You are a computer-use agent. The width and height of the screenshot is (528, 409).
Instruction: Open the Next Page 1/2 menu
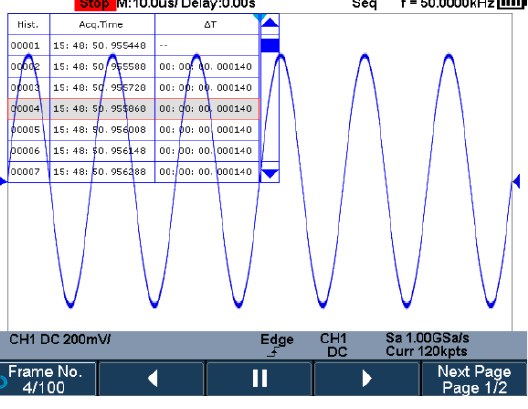tap(474, 379)
